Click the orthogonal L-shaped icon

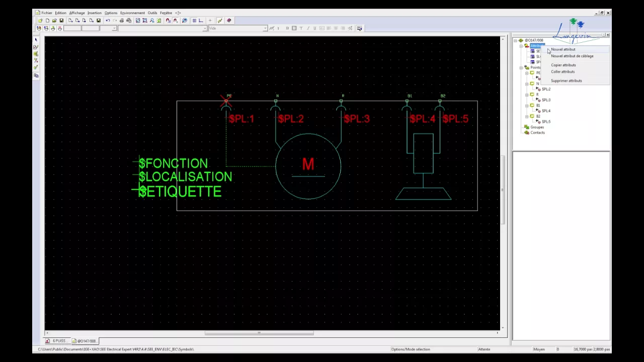tap(201, 21)
